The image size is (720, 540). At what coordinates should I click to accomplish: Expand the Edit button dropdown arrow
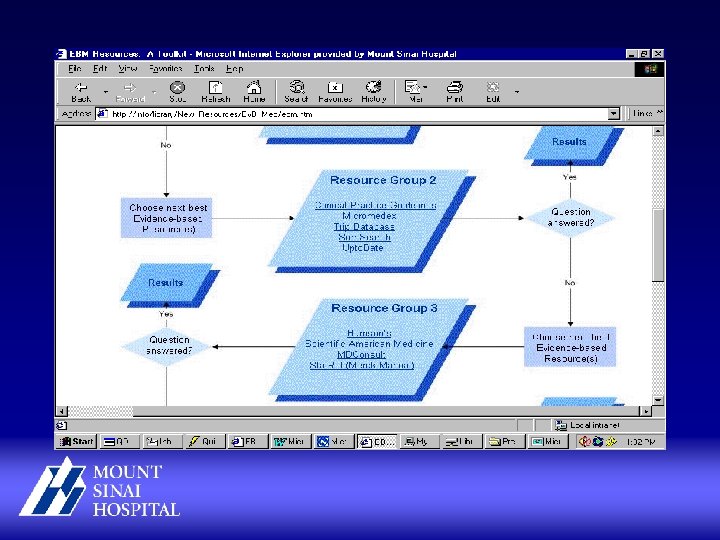pos(517,92)
